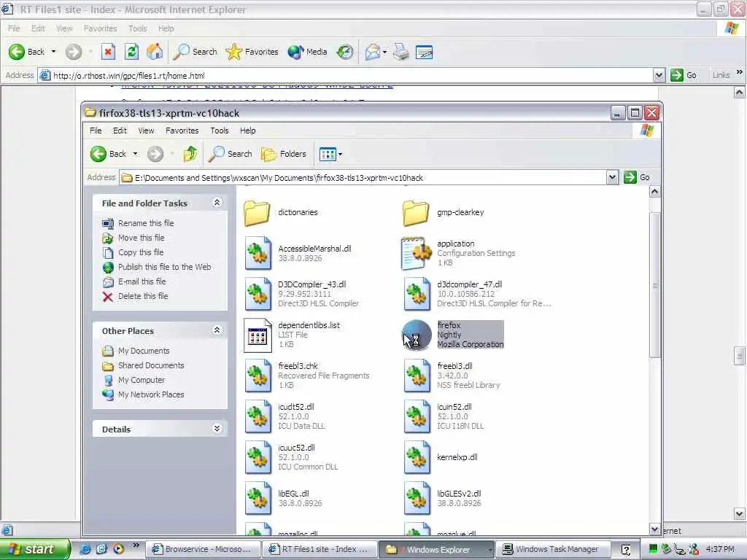Screen dimensions: 747x560
Task: Click Delete this file task
Action: pos(135,296)
